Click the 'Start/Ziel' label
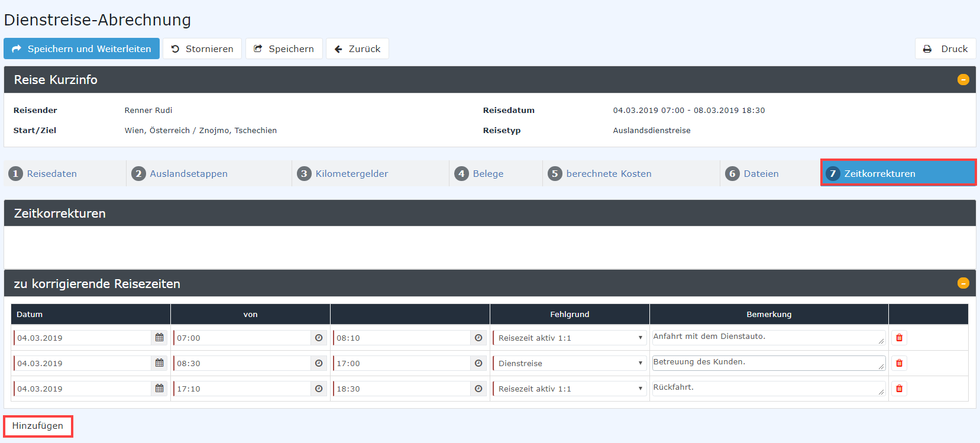The height and width of the screenshot is (443, 980). click(x=35, y=130)
